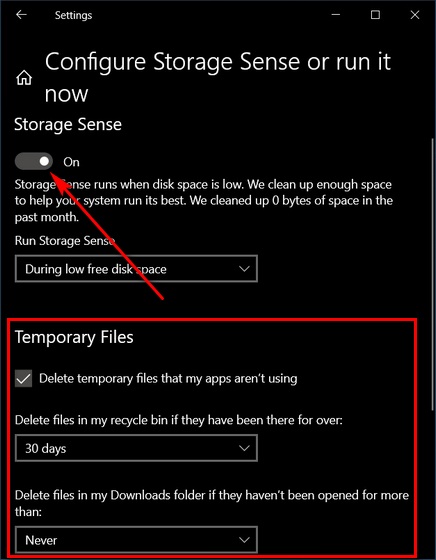The width and height of the screenshot is (436, 560).
Task: Open the "During low free disk space" dropdown
Action: pyautogui.click(x=136, y=269)
